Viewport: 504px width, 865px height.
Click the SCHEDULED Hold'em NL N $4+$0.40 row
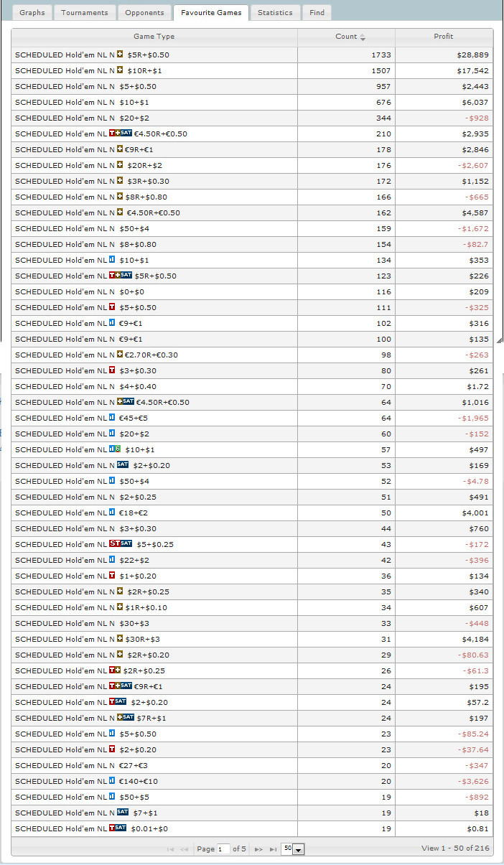pyautogui.click(x=252, y=386)
